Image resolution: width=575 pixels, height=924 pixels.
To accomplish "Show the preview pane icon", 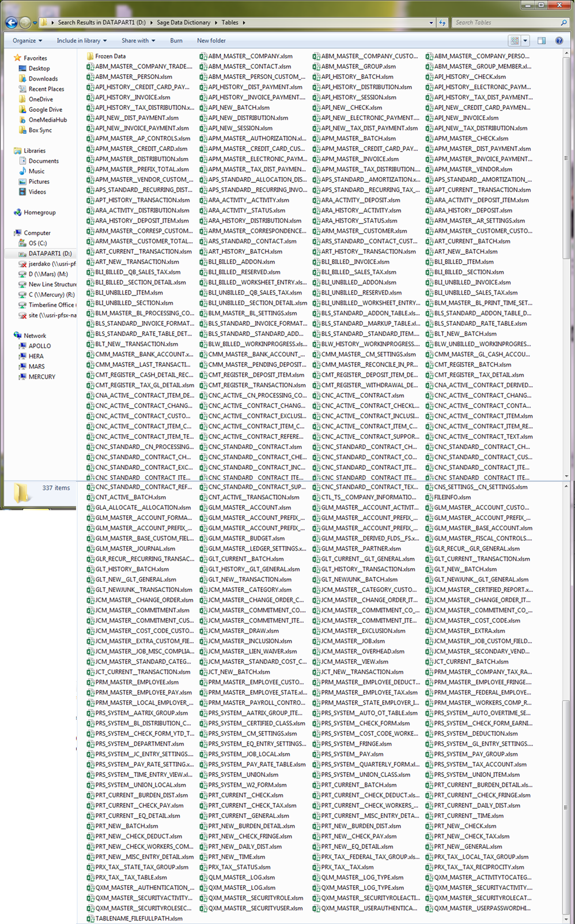I will pyautogui.click(x=542, y=40).
